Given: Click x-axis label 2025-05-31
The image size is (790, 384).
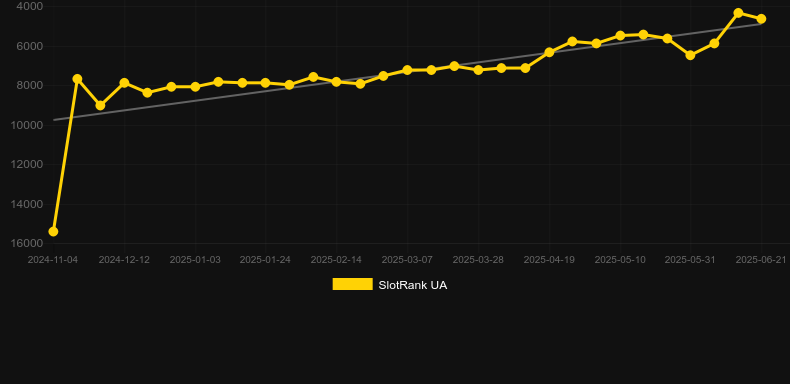Looking at the screenshot, I should coord(690,260).
